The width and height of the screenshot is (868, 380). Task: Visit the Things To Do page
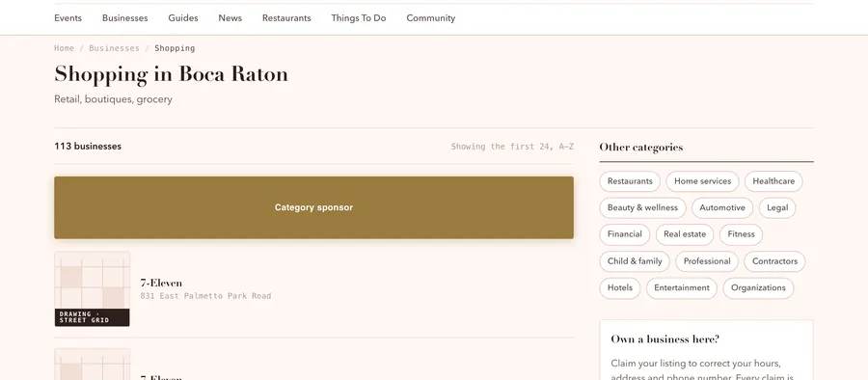359,17
